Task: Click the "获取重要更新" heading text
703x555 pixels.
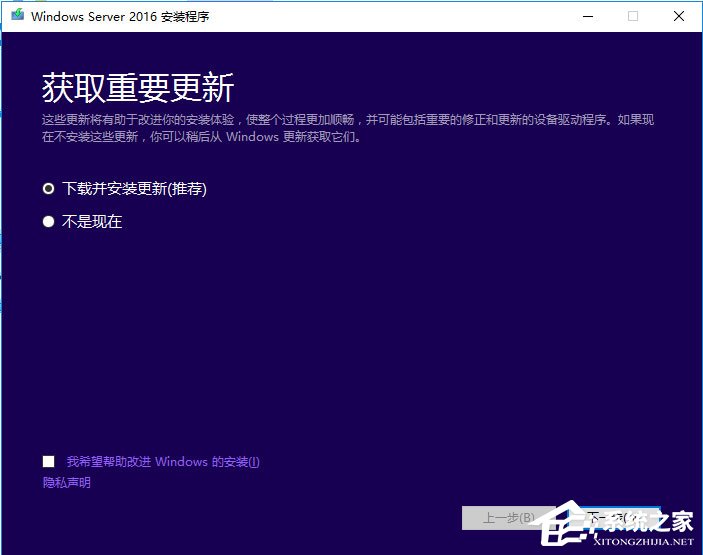Action: (x=138, y=87)
